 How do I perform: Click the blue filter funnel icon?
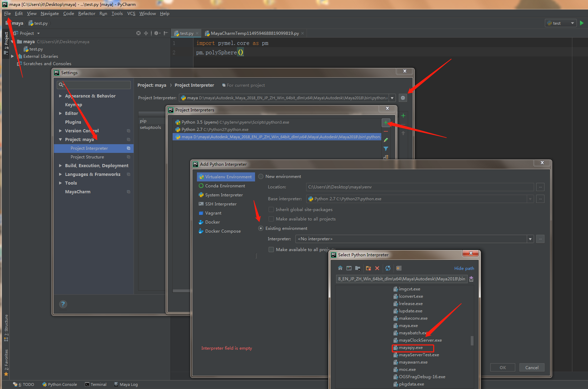(386, 149)
